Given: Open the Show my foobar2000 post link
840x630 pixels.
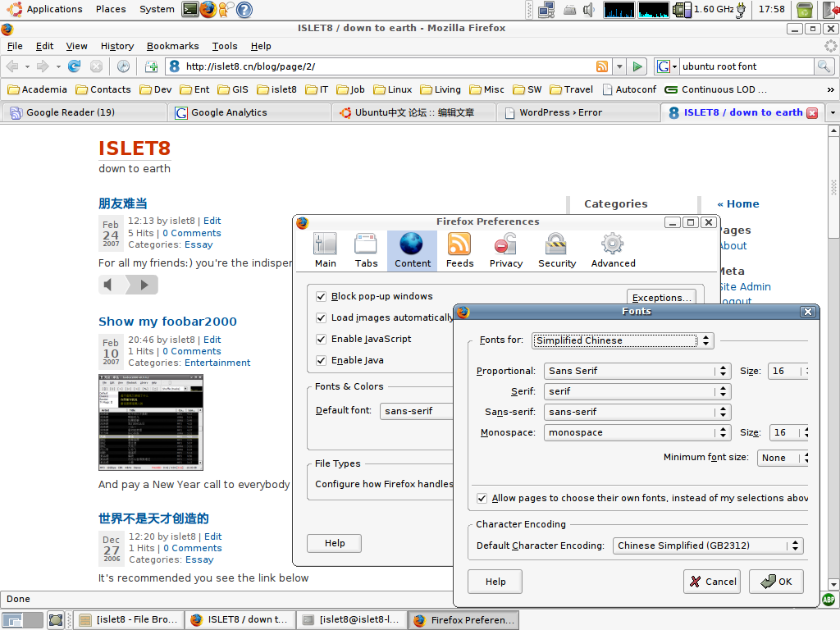Looking at the screenshot, I should click(x=167, y=322).
